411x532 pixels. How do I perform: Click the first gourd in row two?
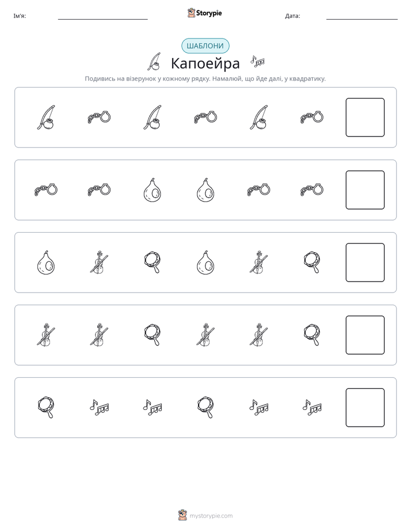pos(153,190)
